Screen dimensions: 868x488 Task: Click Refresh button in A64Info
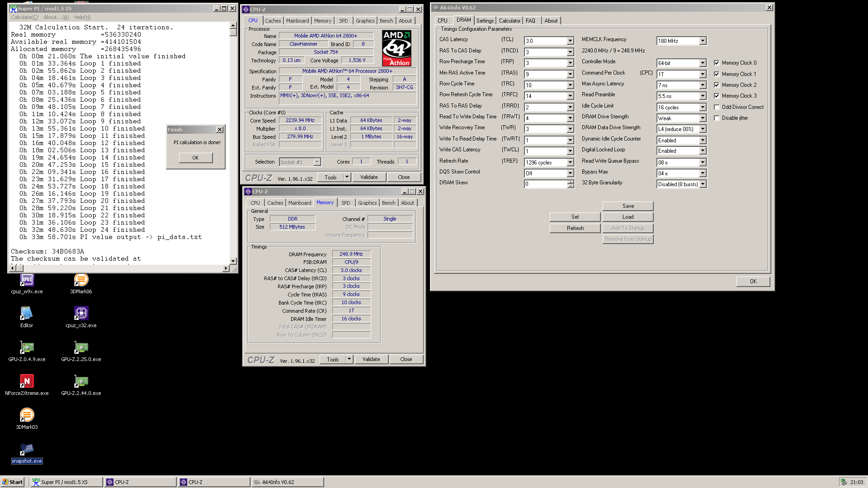(x=575, y=228)
